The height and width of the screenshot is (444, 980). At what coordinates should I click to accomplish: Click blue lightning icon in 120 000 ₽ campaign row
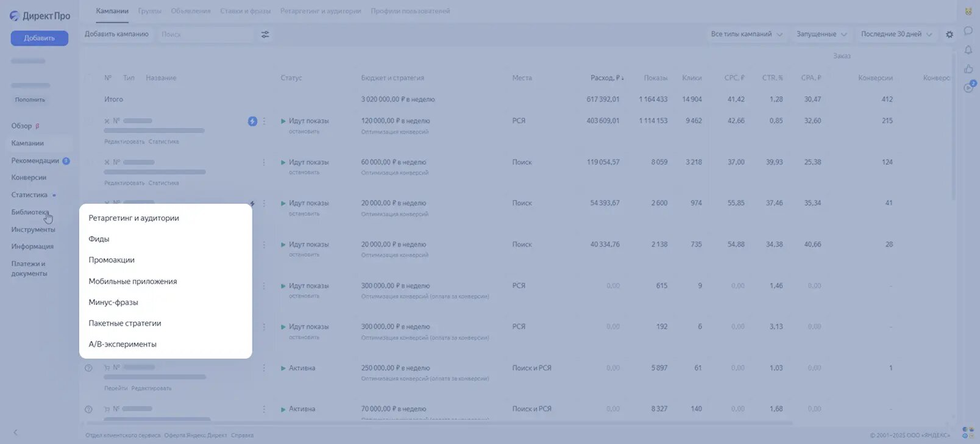click(252, 121)
